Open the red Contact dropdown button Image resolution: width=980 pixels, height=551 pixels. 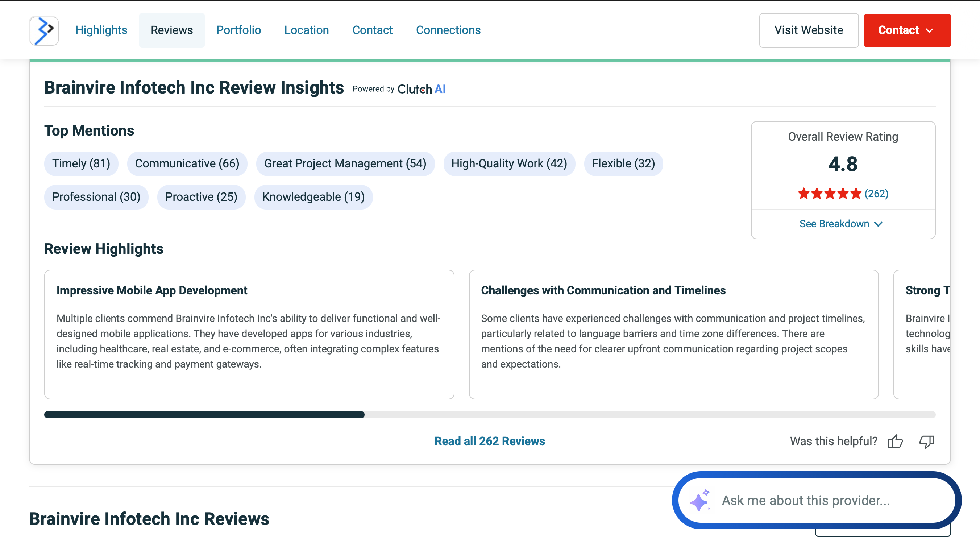tap(907, 30)
